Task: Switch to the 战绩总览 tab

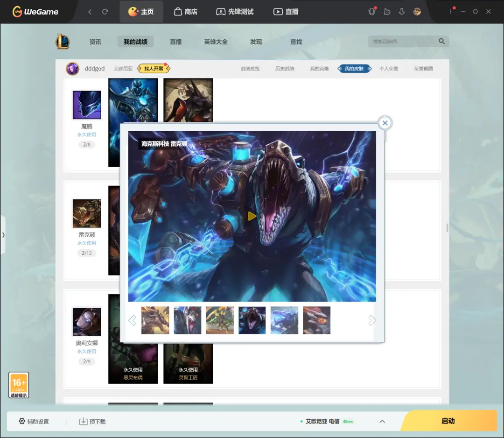Action: click(250, 69)
